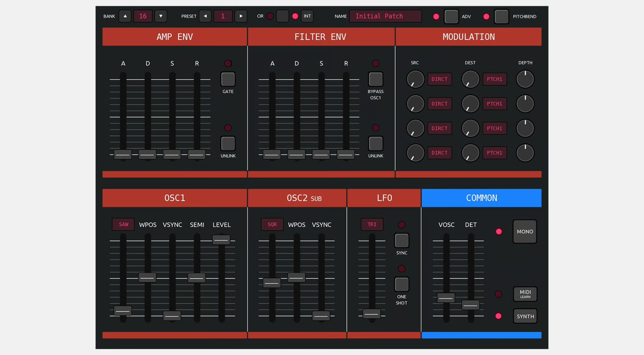
Task: Advance to next preset with right arrow
Action: (x=241, y=16)
